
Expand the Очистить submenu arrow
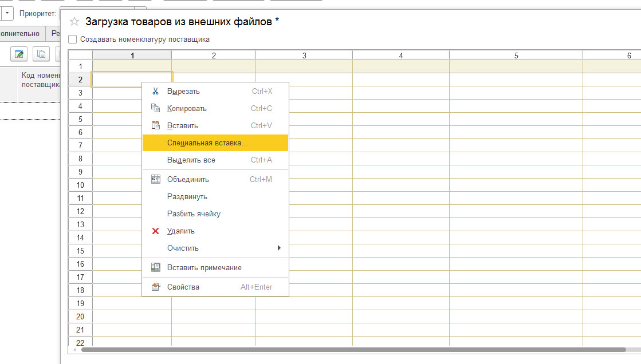pos(279,248)
